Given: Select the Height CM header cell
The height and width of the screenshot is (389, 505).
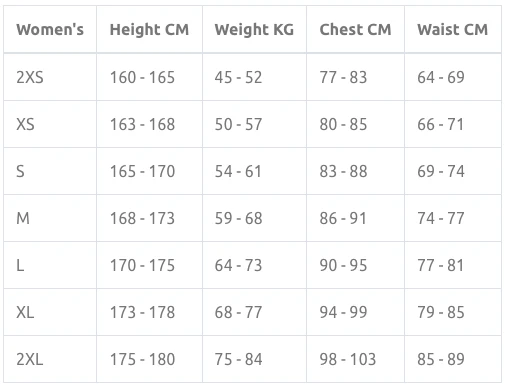Looking at the screenshot, I should pyautogui.click(x=149, y=30).
